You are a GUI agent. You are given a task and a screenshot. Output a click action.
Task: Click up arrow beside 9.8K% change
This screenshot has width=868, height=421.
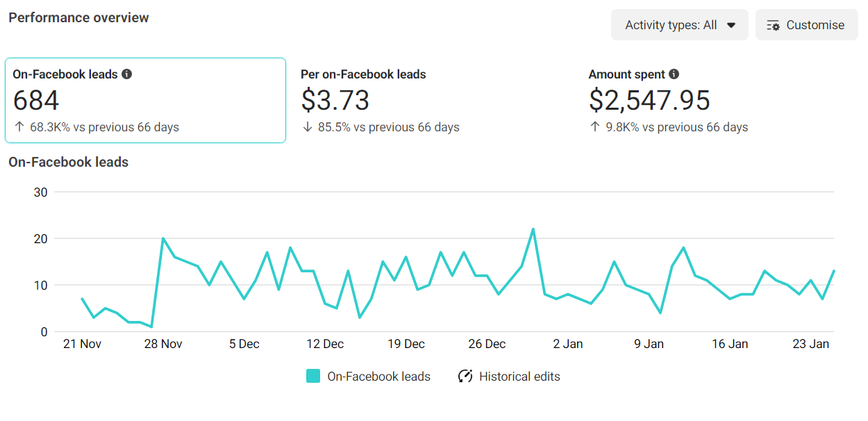pyautogui.click(x=595, y=127)
